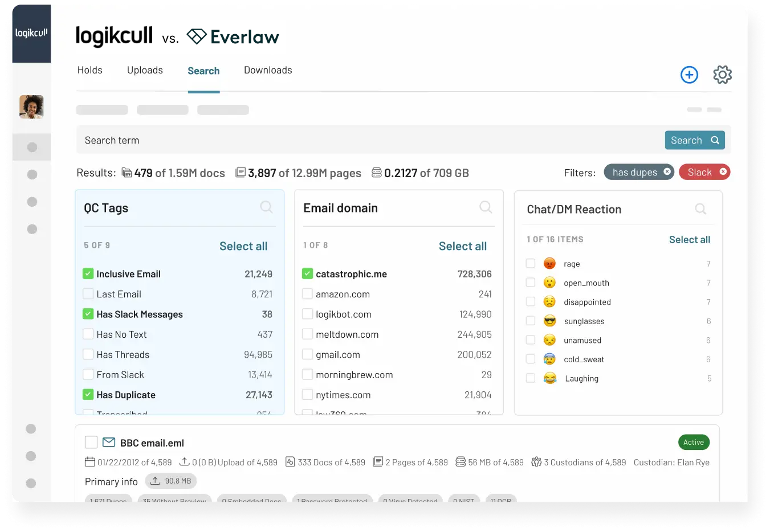Check the morningbrew.com domain
Image resolution: width=770 pixels, height=532 pixels.
(x=307, y=374)
